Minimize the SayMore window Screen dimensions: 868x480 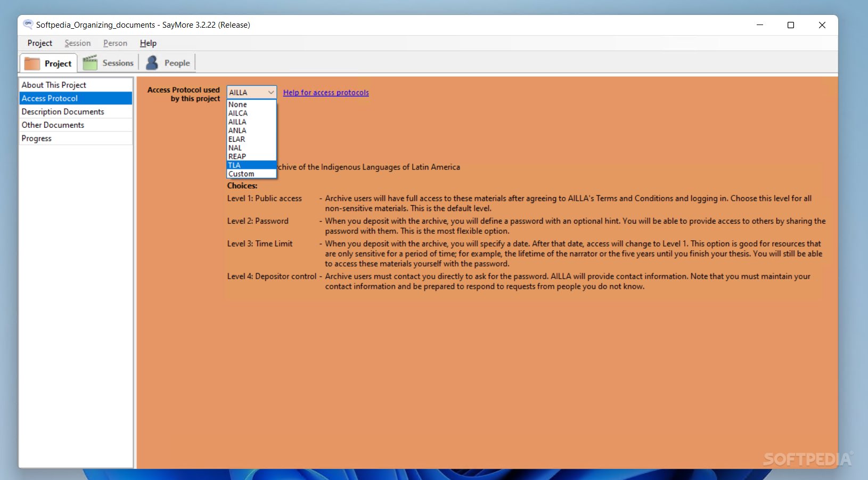(x=760, y=25)
